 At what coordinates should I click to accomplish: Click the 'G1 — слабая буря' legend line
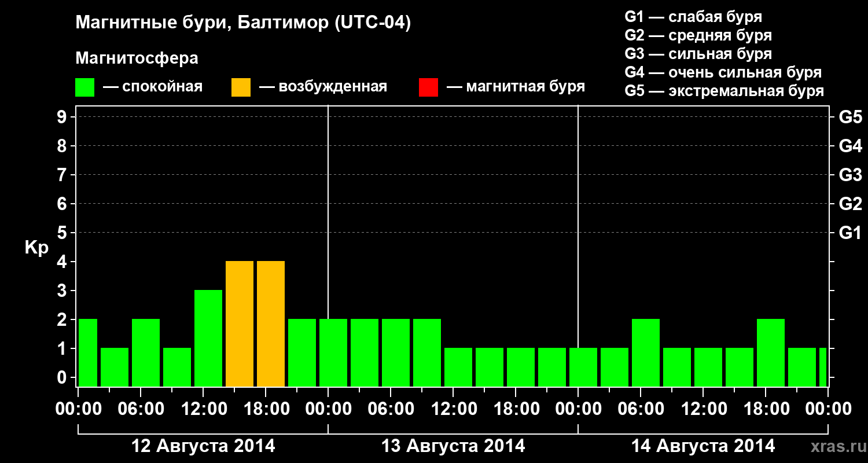point(693,17)
